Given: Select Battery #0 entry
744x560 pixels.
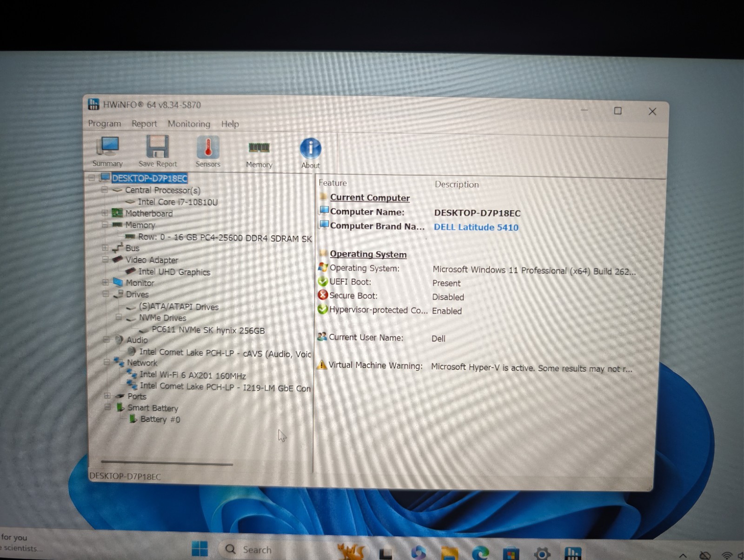Looking at the screenshot, I should pyautogui.click(x=160, y=420).
